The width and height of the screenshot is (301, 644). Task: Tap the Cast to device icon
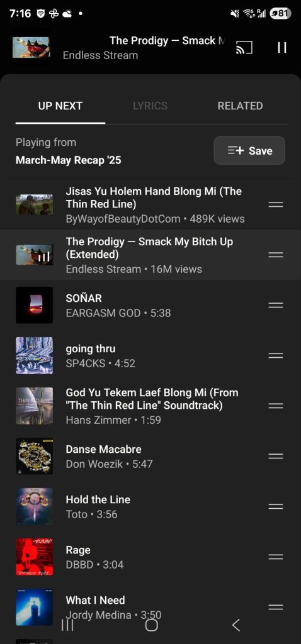(244, 48)
